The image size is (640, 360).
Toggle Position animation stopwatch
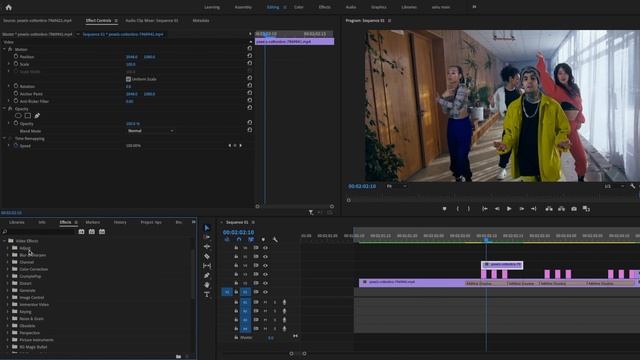16,56
